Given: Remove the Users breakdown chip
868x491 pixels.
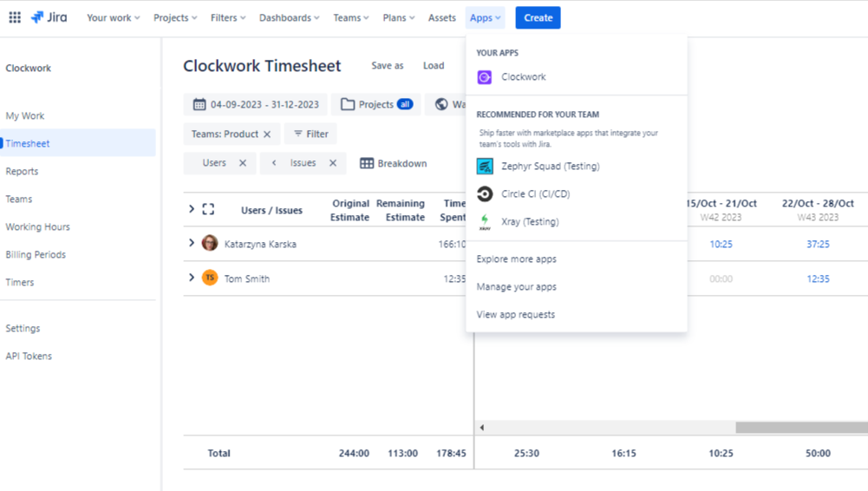Looking at the screenshot, I should tap(243, 163).
